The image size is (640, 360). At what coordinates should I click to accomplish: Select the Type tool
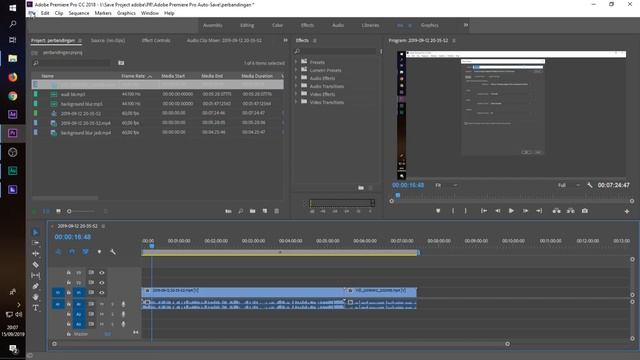click(x=36, y=308)
